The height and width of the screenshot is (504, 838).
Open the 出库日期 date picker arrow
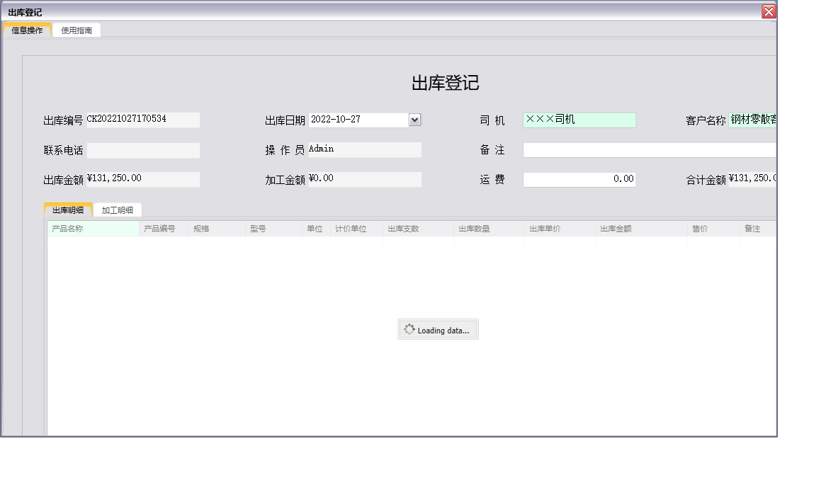coord(415,120)
